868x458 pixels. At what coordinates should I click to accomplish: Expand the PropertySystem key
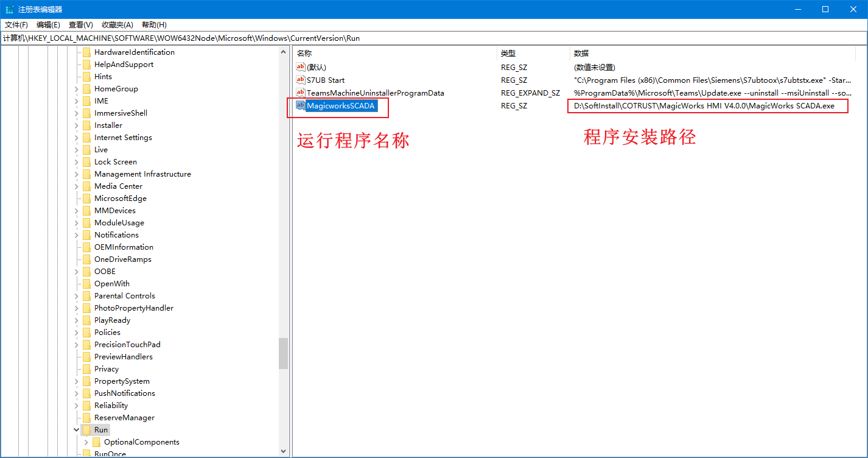click(77, 381)
